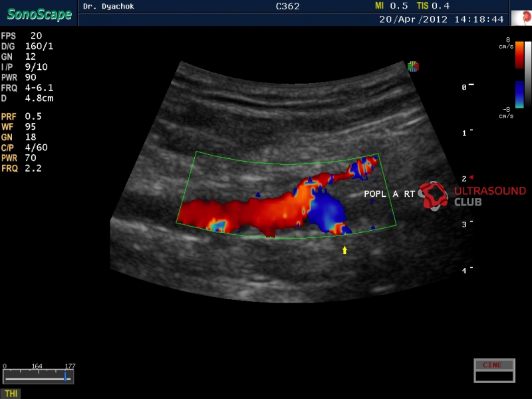Click the cine frame number 164
532x399 pixels.
37,366
